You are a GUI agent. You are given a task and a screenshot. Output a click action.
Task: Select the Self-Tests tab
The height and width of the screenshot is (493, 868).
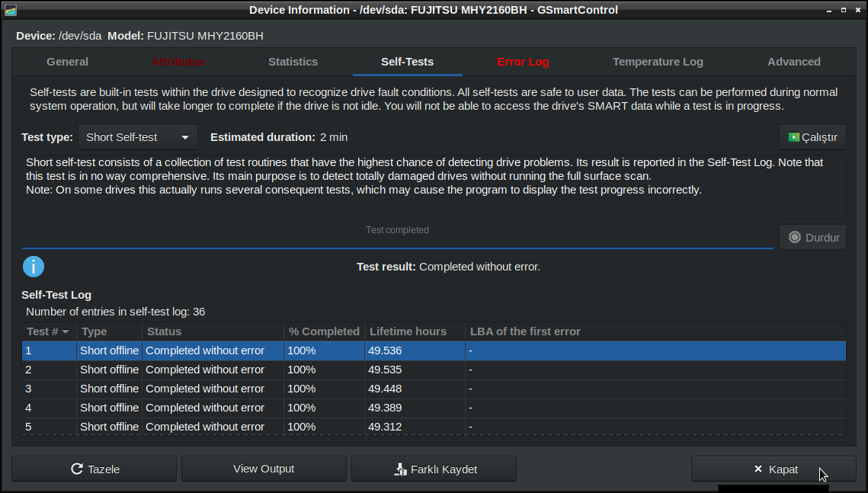[x=408, y=62]
